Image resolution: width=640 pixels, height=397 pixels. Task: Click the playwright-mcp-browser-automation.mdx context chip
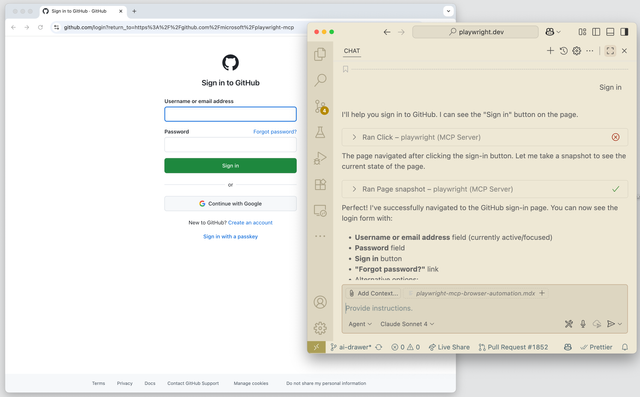coord(475,293)
